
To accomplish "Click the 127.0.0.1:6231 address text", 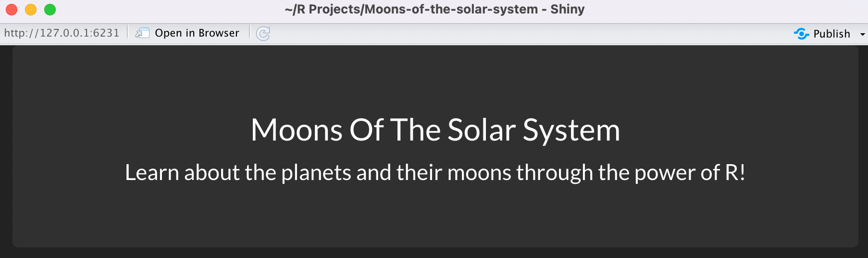I will coord(62,33).
